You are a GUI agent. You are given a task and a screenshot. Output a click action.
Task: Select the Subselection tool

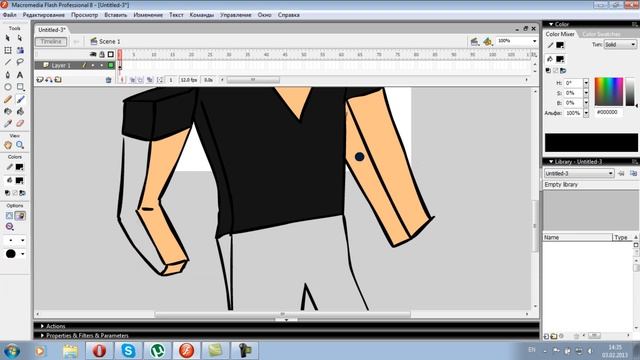point(20,38)
